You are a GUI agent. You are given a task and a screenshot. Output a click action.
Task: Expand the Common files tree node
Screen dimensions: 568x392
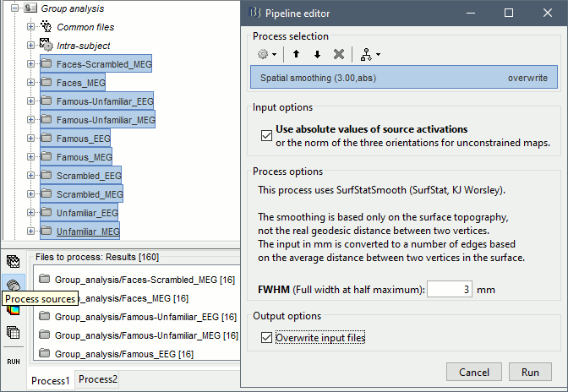tap(31, 27)
